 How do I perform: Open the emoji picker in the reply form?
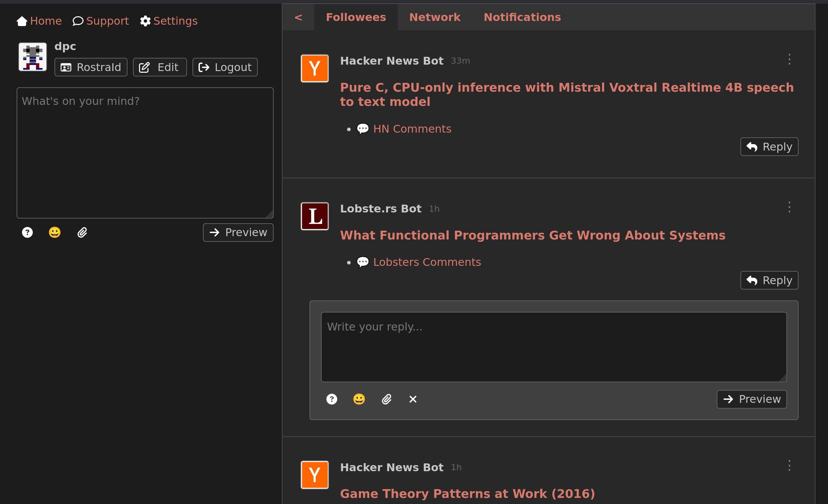coord(359,399)
